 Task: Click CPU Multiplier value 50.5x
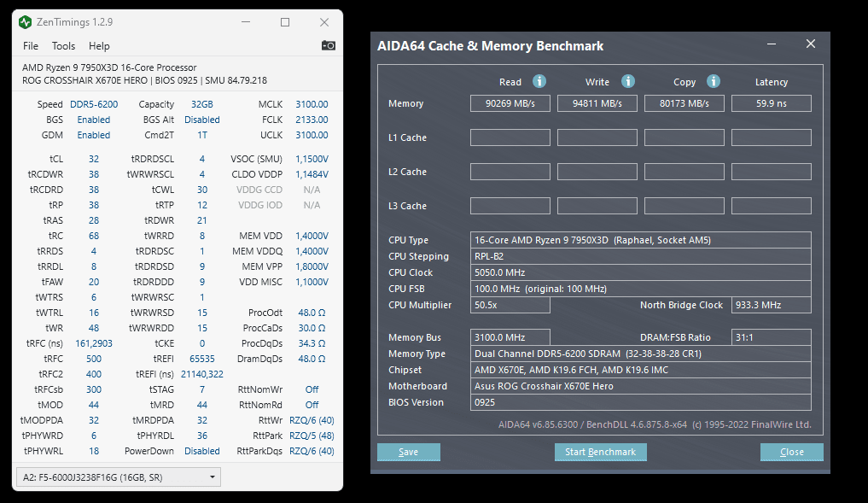click(x=510, y=305)
